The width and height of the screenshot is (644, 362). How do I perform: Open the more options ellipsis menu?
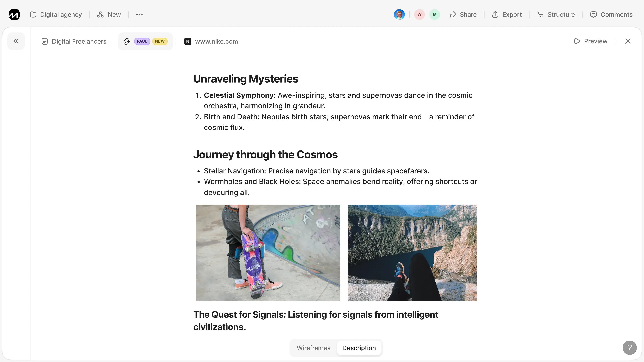tap(139, 14)
